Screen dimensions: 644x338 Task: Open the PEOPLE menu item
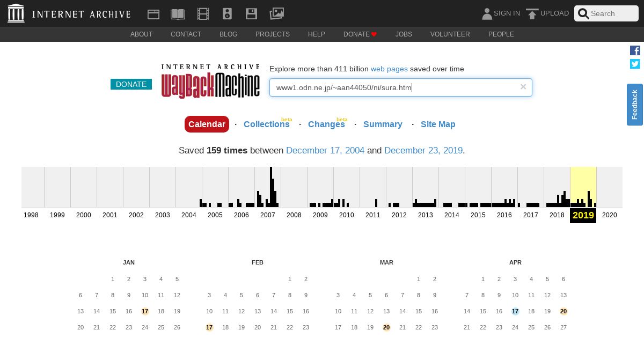click(x=501, y=34)
